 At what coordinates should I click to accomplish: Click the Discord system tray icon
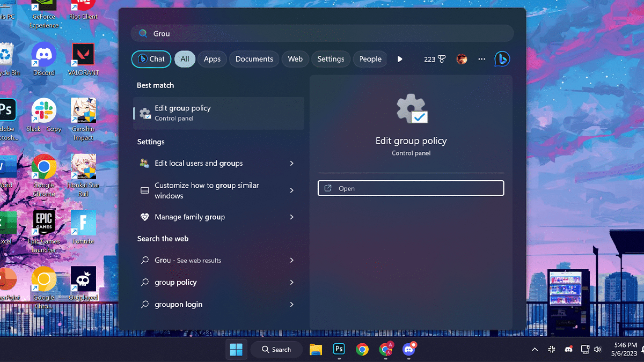(568, 350)
